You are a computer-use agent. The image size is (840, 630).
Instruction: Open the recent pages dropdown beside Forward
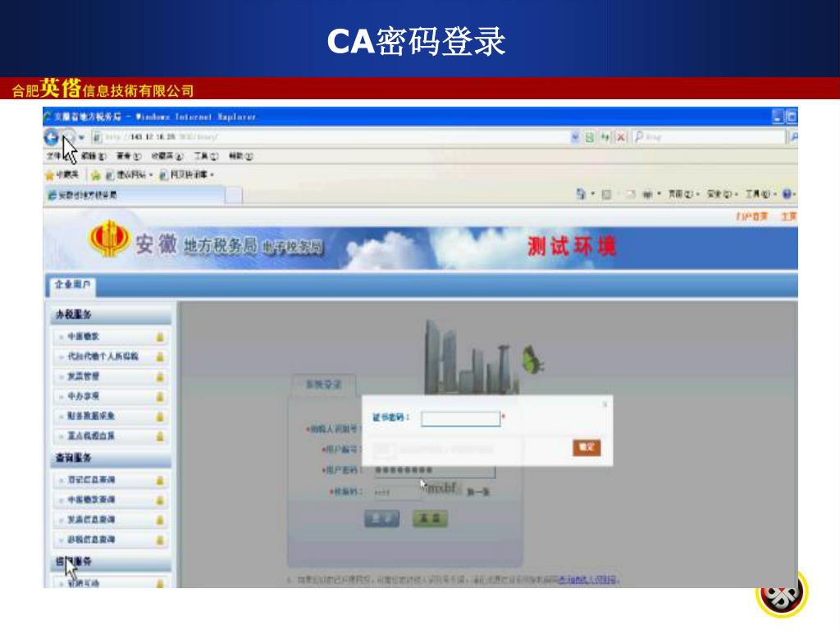click(81, 138)
